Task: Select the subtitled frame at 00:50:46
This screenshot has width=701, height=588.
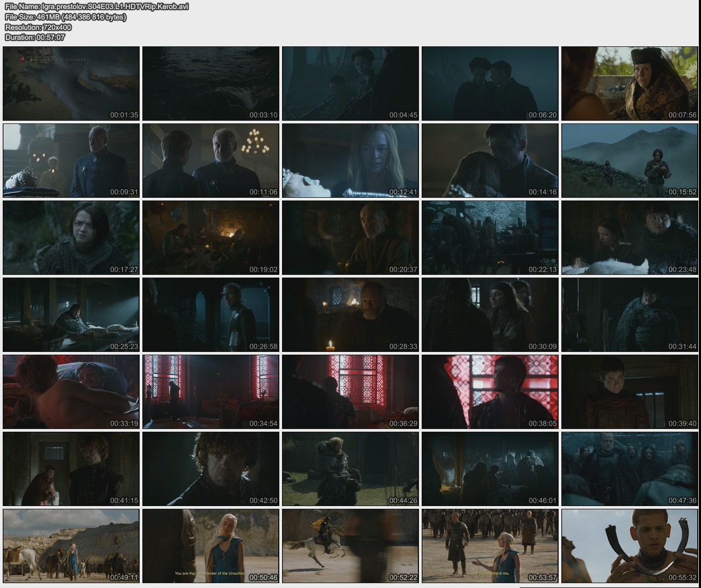Action: coord(211,546)
